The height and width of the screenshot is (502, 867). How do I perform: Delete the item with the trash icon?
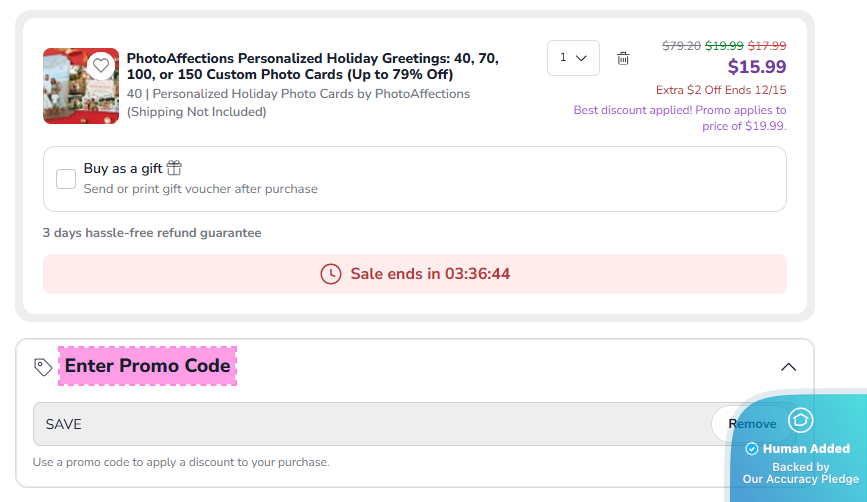pyautogui.click(x=623, y=58)
